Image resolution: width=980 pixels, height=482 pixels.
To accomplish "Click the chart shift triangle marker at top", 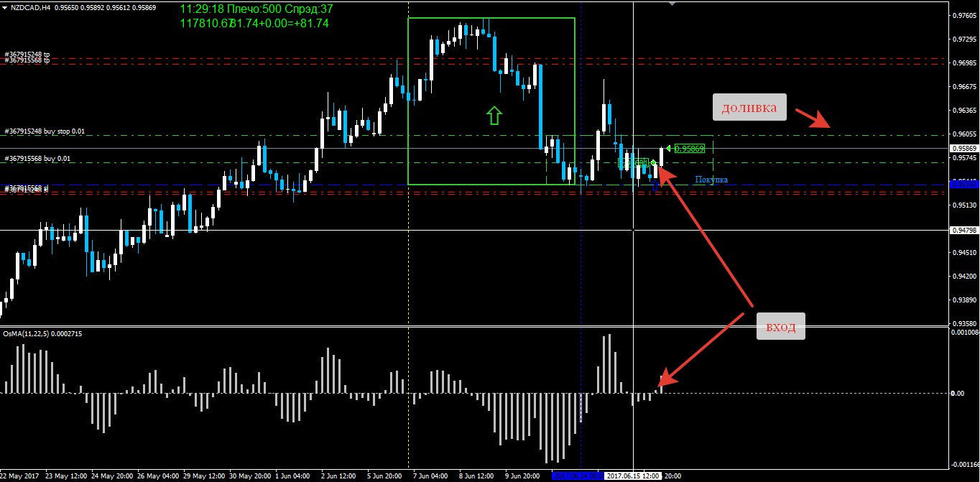I will [x=672, y=3].
